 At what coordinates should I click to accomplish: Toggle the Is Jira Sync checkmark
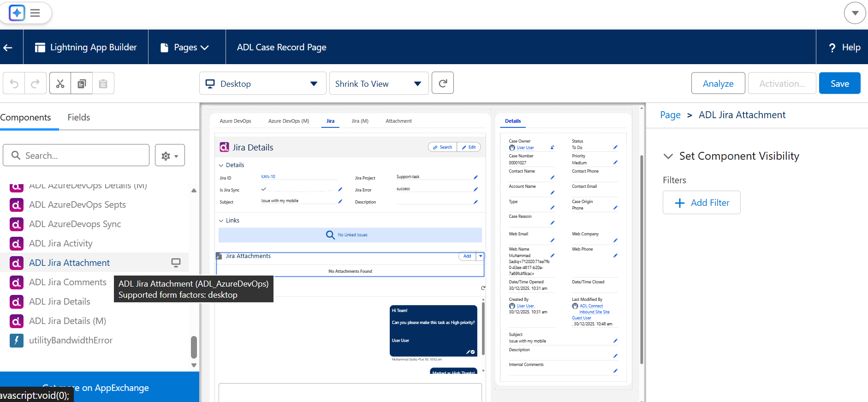tap(264, 189)
